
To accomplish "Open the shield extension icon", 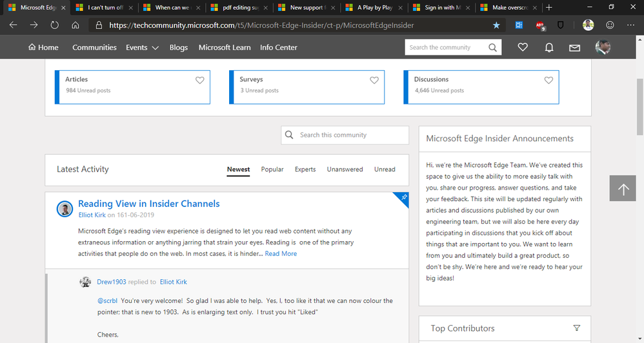I will (x=560, y=25).
